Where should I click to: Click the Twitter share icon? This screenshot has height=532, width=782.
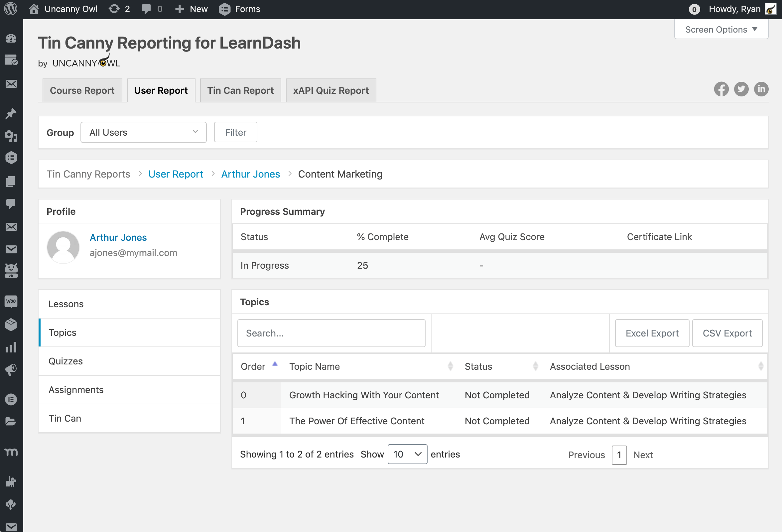[x=741, y=89]
